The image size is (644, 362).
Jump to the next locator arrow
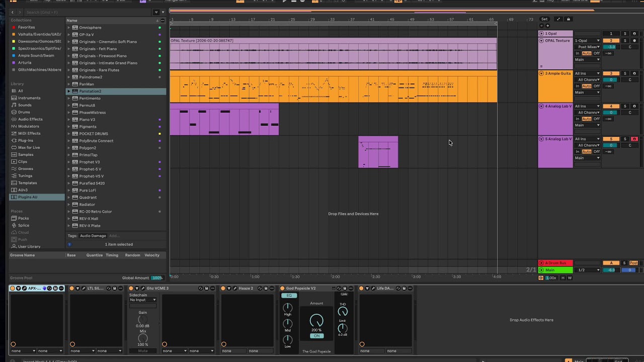547,25
